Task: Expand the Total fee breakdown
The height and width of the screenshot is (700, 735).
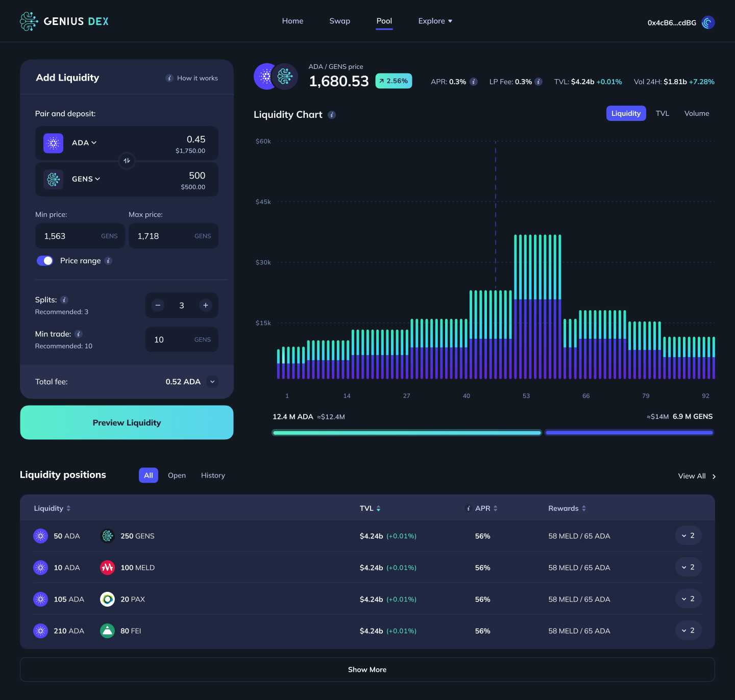Action: pos(212,381)
